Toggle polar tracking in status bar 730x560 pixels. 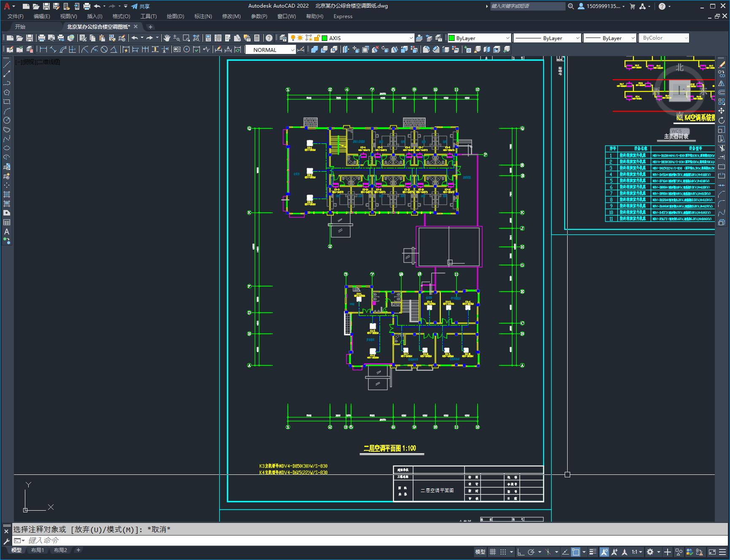point(531,552)
